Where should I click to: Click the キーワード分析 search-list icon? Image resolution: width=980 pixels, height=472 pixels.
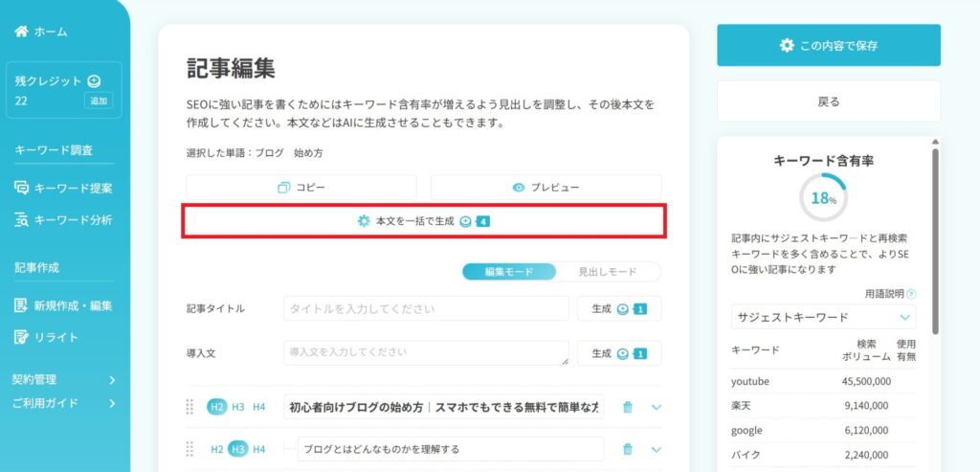(21, 220)
